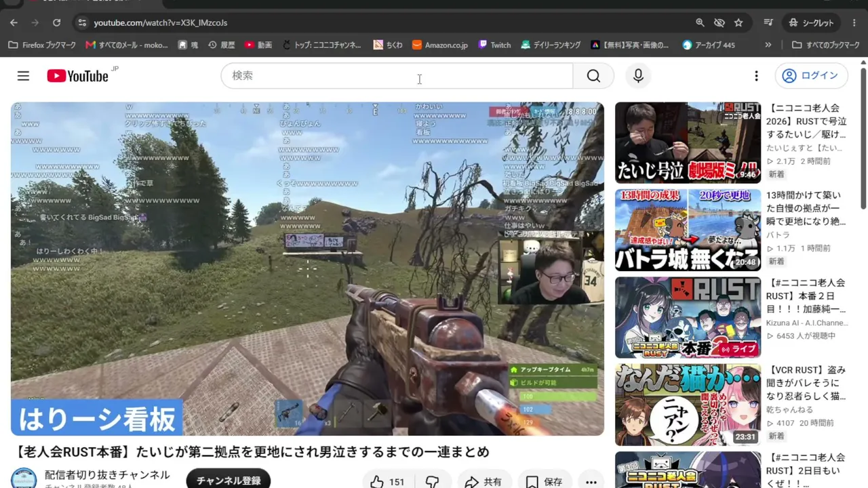Open the デイリーランキング bookmark
The width and height of the screenshot is (868, 488).
(551, 45)
